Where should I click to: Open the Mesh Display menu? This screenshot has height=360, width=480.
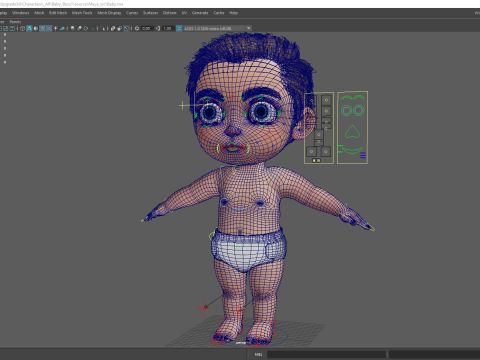point(109,13)
